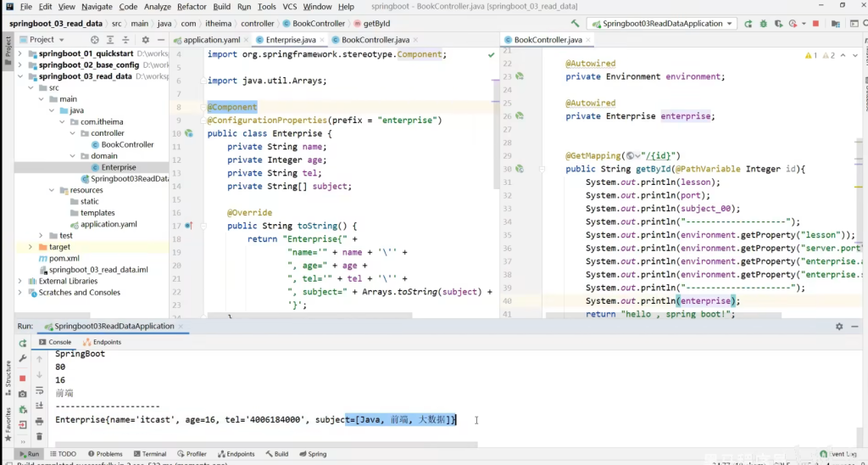
Task: Click camera icon for thread dump
Action: point(23,394)
